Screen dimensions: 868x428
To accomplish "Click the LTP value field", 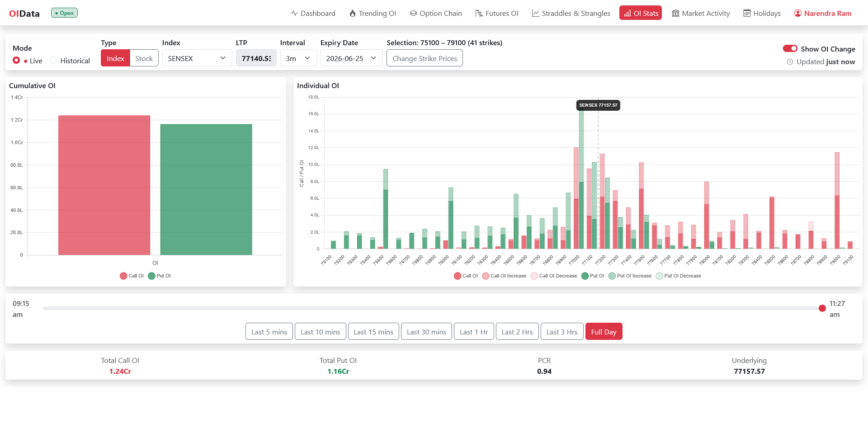I will [x=256, y=58].
